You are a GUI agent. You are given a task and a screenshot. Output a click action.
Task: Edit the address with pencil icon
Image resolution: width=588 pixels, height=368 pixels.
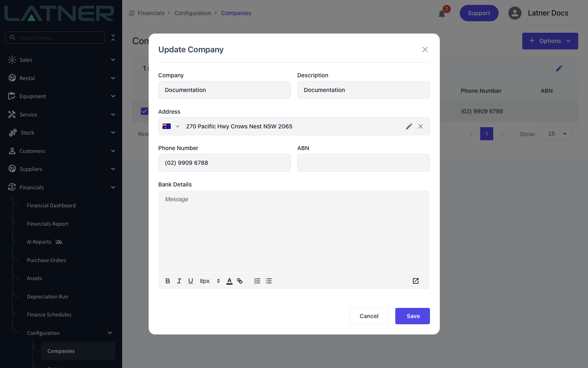(x=409, y=126)
